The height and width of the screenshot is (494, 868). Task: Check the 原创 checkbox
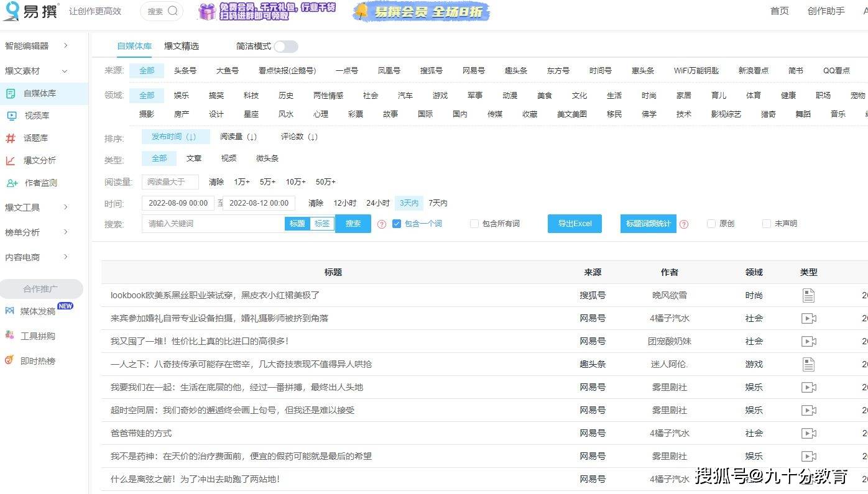coord(711,224)
